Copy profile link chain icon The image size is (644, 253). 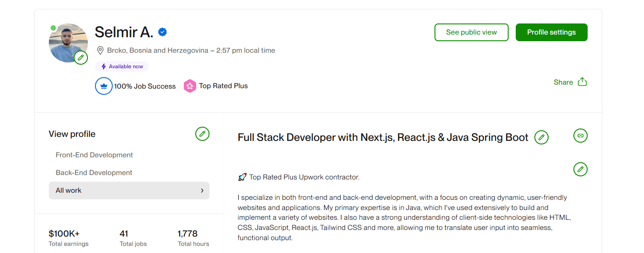point(581,136)
